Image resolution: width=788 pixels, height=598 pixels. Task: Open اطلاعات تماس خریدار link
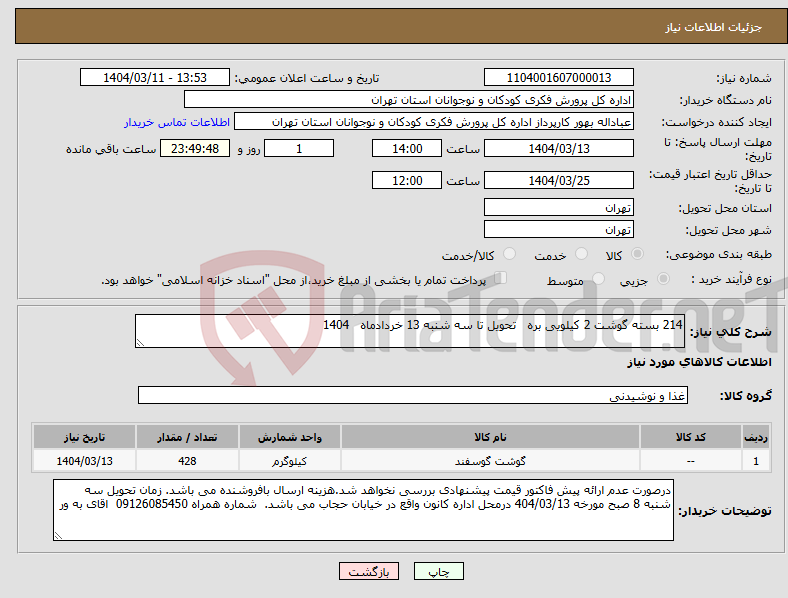[177, 122]
